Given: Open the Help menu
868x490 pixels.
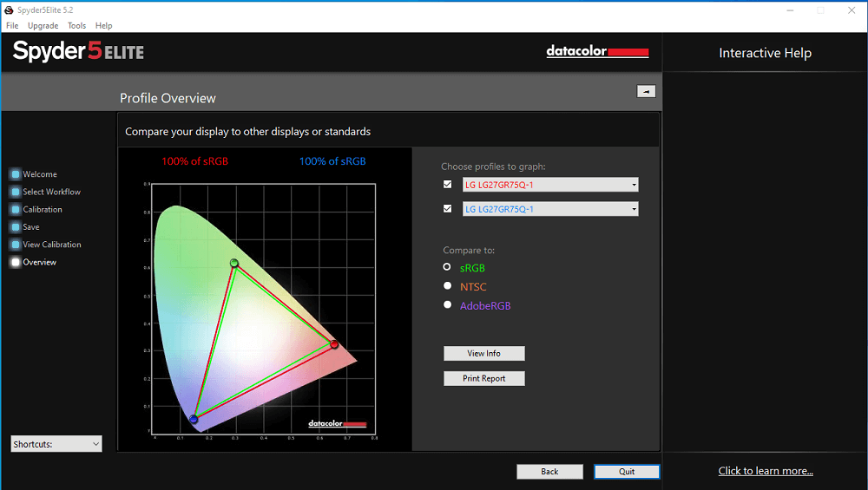Looking at the screenshot, I should [x=103, y=25].
